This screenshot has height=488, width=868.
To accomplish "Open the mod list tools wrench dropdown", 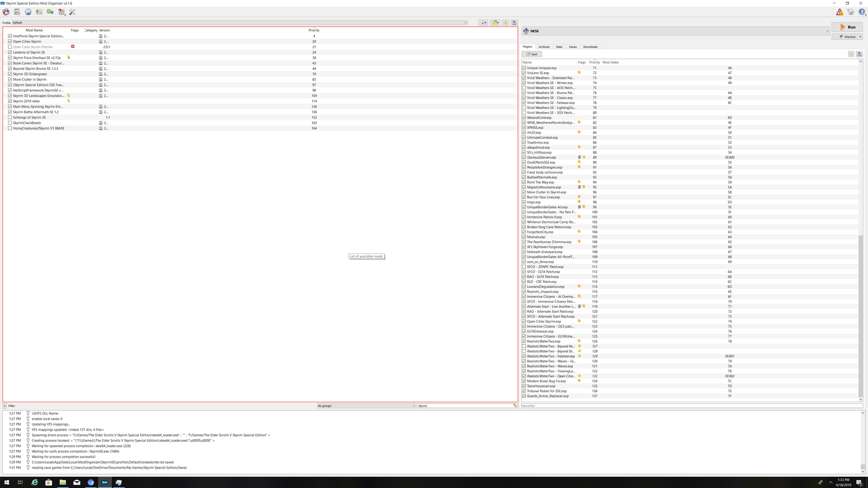I will tap(483, 23).
